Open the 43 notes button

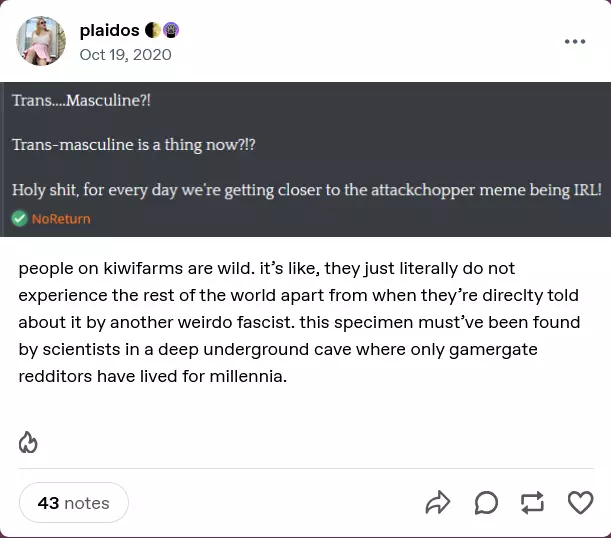(74, 503)
